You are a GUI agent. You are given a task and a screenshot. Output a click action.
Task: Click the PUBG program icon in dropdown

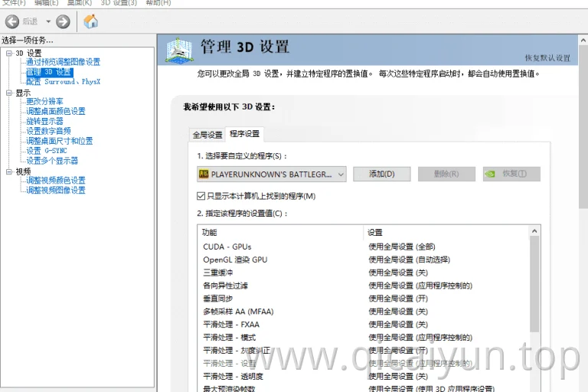point(204,174)
